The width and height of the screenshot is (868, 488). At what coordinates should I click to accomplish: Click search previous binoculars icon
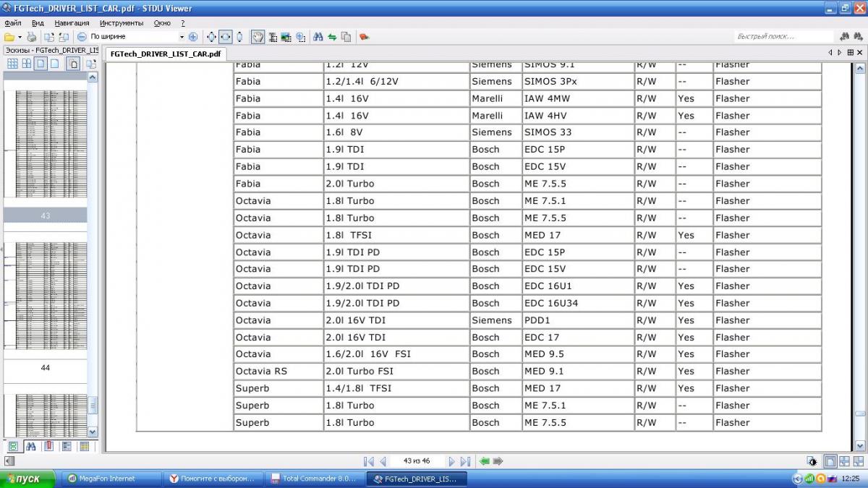[844, 36]
